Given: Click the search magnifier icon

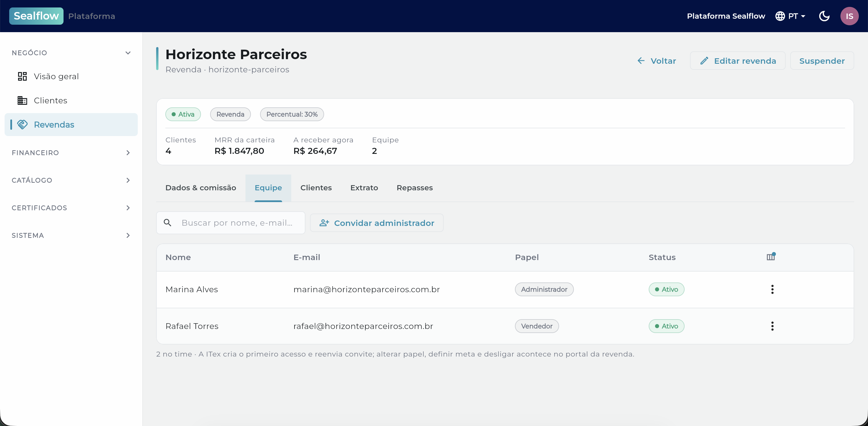Looking at the screenshot, I should pos(167,222).
